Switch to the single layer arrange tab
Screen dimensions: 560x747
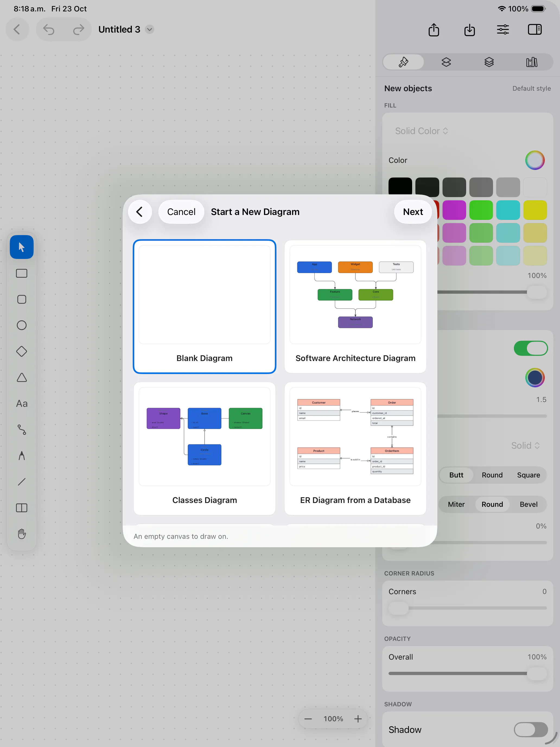pyautogui.click(x=446, y=62)
